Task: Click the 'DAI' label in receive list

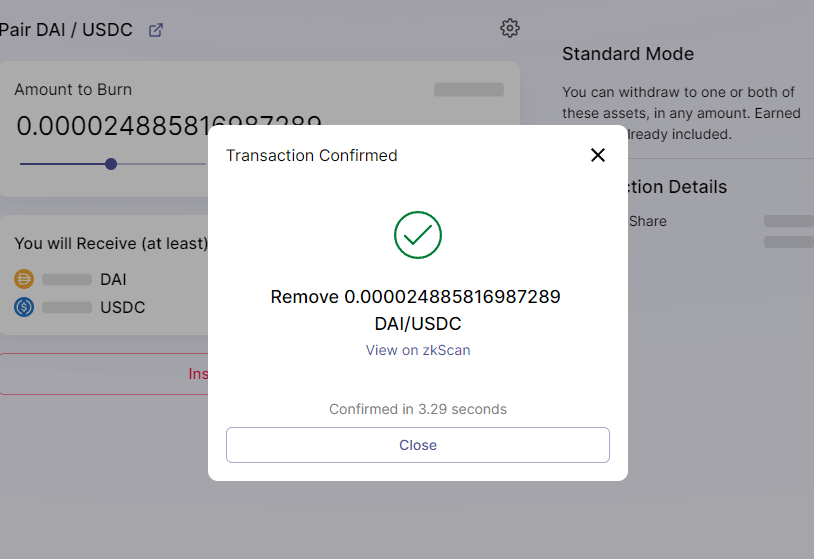Action: click(x=113, y=279)
